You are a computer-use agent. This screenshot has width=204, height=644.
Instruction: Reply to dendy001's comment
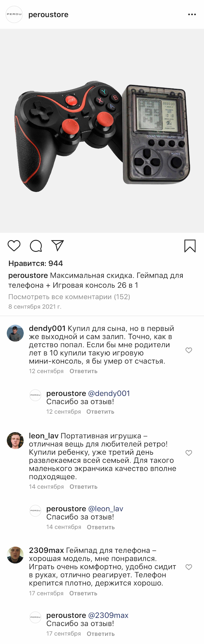[84, 371]
